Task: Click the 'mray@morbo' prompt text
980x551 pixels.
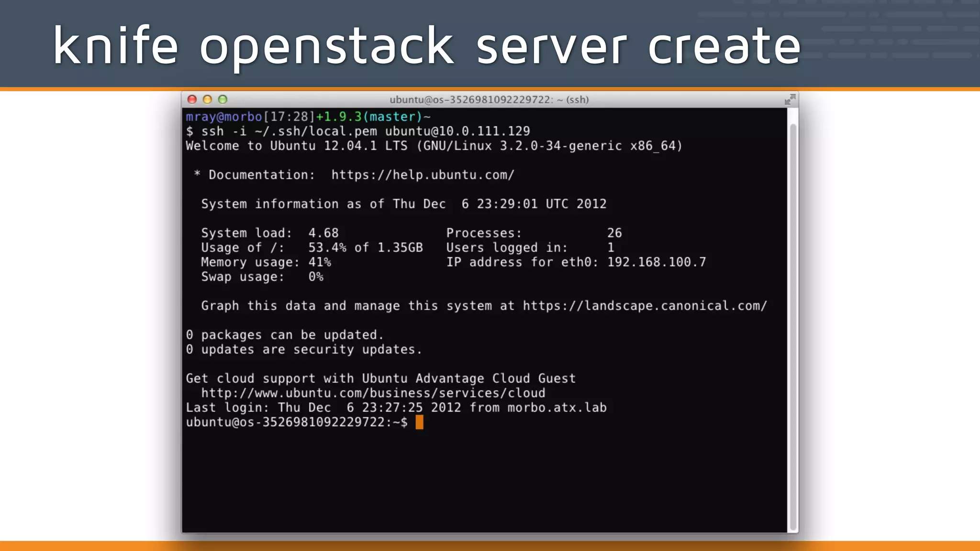Action: [x=224, y=117]
